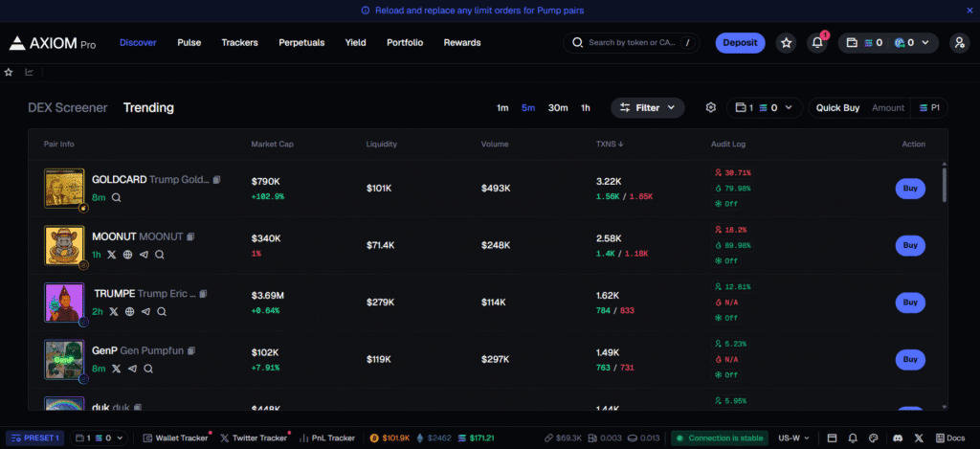The width and height of the screenshot is (980, 449).
Task: Open TRUMPE X (Twitter) link
Action: tap(114, 311)
